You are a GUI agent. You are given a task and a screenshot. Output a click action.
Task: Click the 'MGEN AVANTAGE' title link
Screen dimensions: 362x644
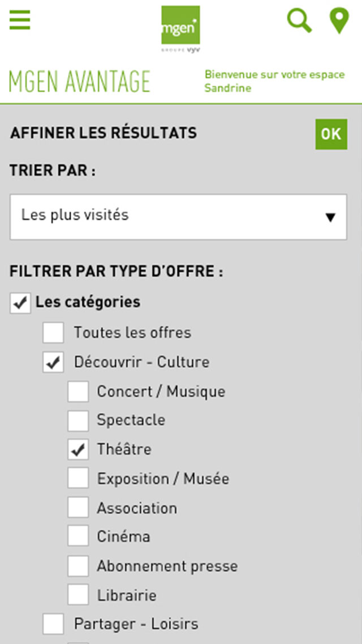click(x=80, y=81)
